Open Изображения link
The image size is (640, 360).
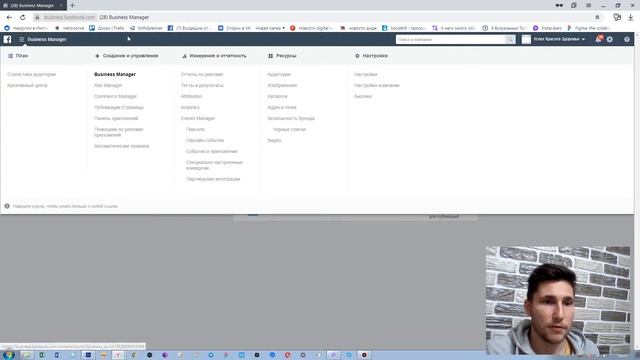click(x=282, y=85)
